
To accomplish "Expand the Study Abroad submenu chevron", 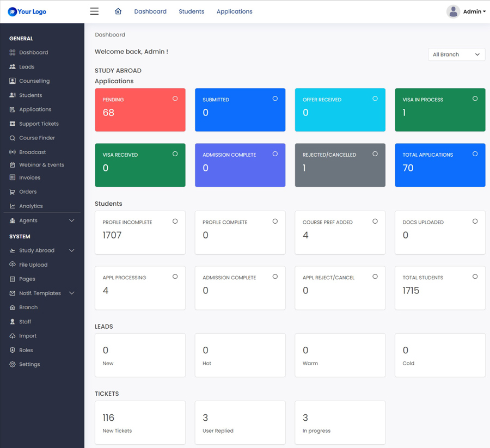I will click(x=71, y=250).
